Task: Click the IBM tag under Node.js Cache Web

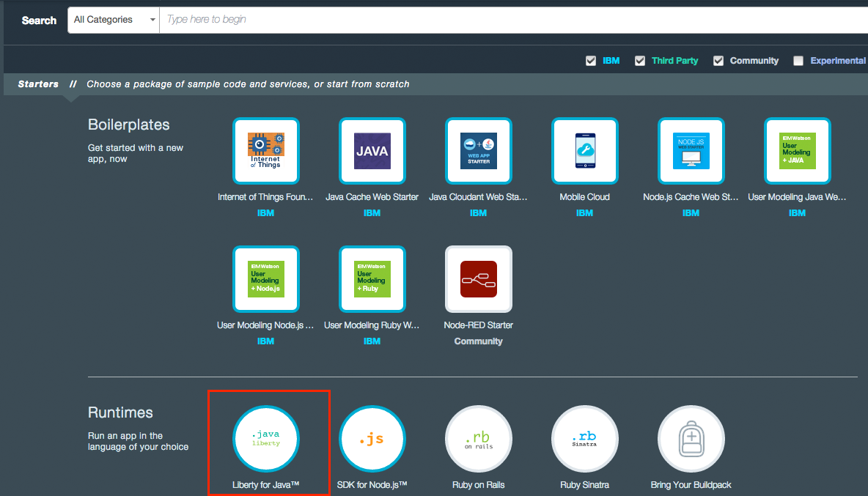Action: pyautogui.click(x=691, y=213)
